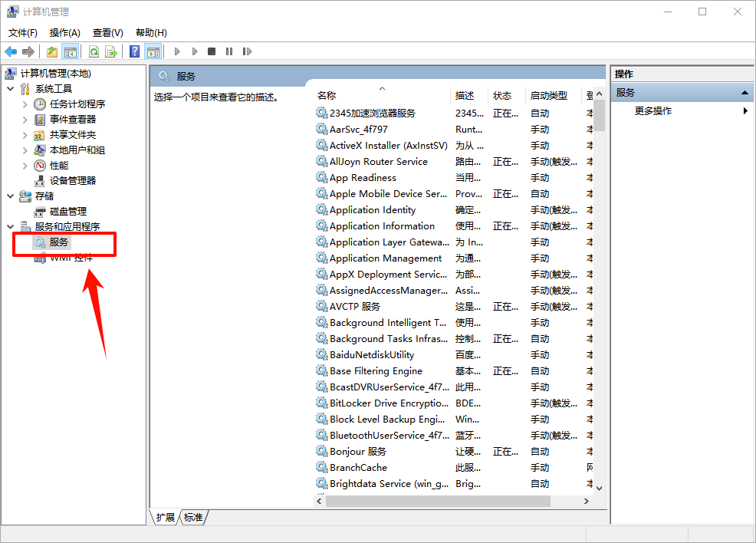Select the Application Information service

point(454,226)
